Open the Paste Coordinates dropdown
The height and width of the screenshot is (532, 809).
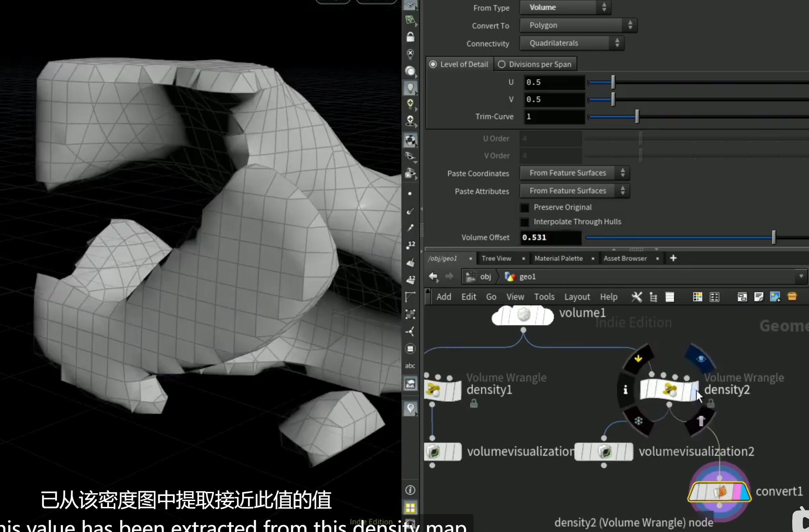coord(574,173)
